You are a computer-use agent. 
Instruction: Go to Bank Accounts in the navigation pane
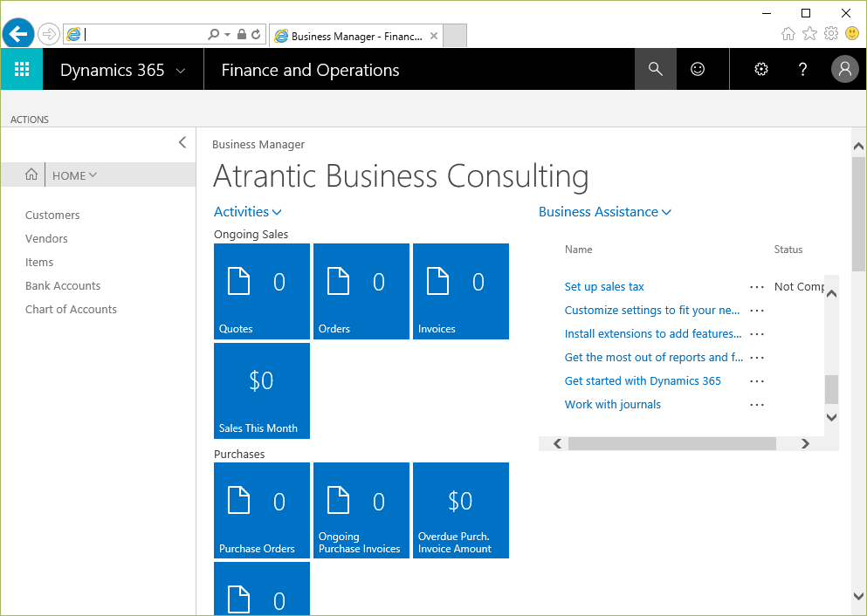(x=63, y=285)
